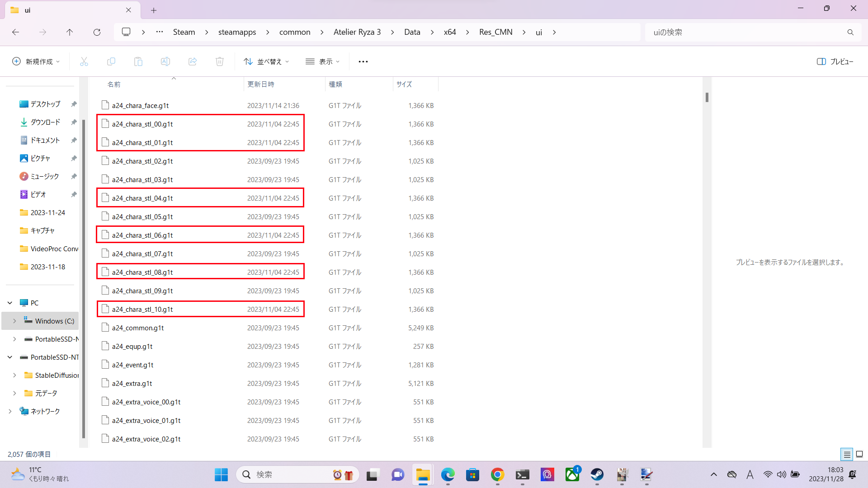Click the Res_CMN breadcrumb segment

[x=495, y=32]
